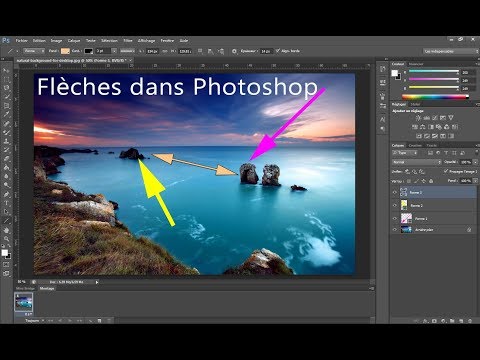Toggle the Aligner bords checkbox
The image size is (480, 360).
(278, 51)
